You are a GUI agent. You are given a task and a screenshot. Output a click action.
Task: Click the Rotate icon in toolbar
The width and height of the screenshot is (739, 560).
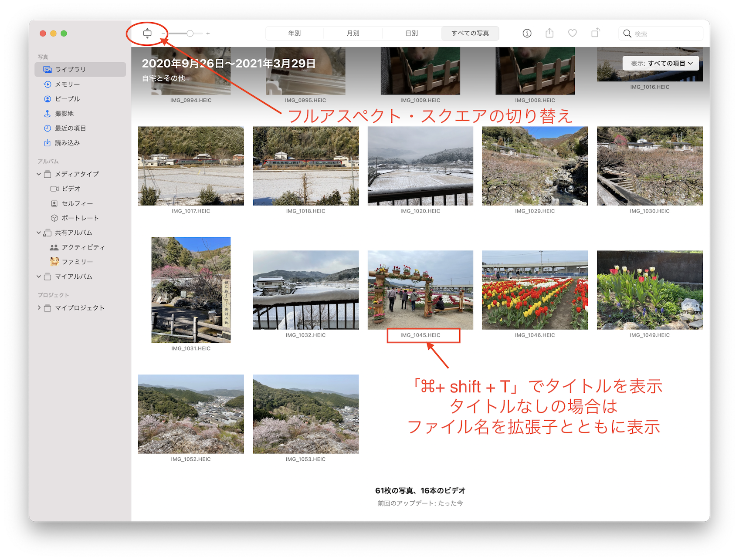coord(595,33)
